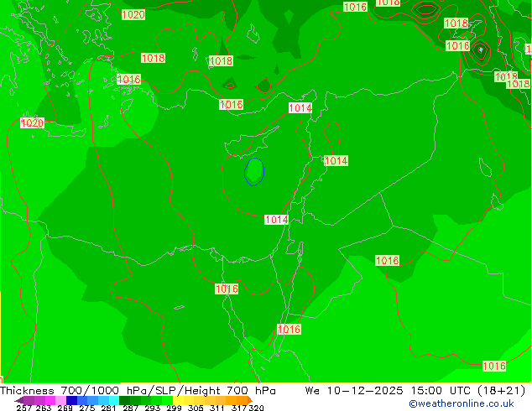Click the orange arrow at the legend's end

250,400
